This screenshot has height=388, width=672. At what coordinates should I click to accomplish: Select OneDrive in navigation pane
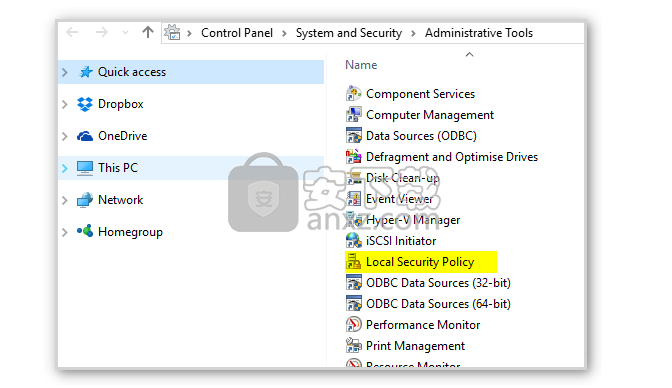pos(123,136)
